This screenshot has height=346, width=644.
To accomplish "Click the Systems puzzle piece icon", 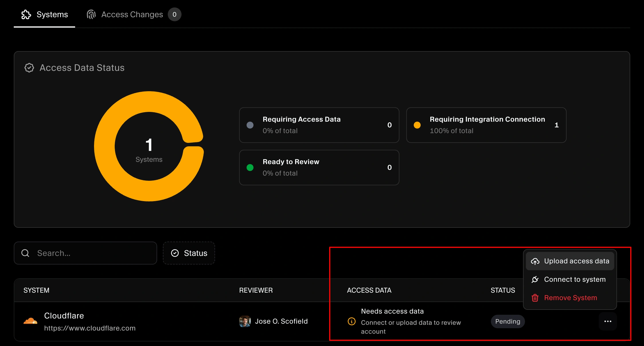I will pyautogui.click(x=26, y=14).
